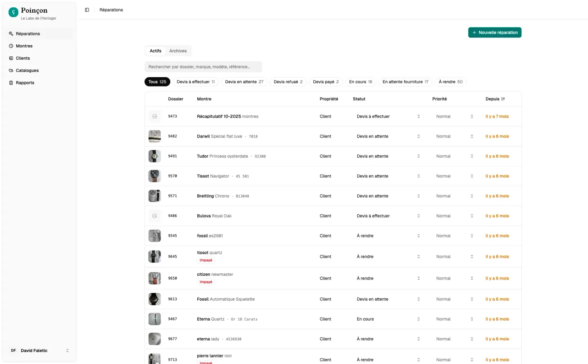Click the Nouvelle réparation button
Image resolution: width=588 pixels, height=364 pixels.
(x=495, y=33)
